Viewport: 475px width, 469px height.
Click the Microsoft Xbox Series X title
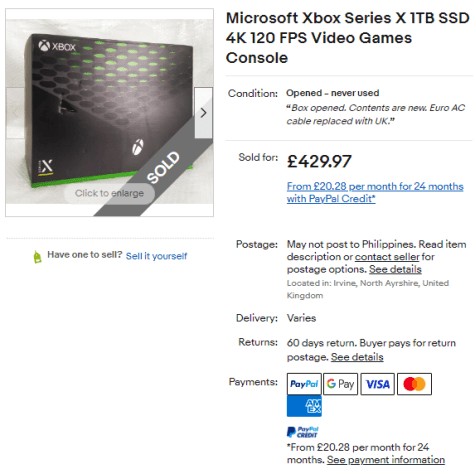click(x=348, y=38)
